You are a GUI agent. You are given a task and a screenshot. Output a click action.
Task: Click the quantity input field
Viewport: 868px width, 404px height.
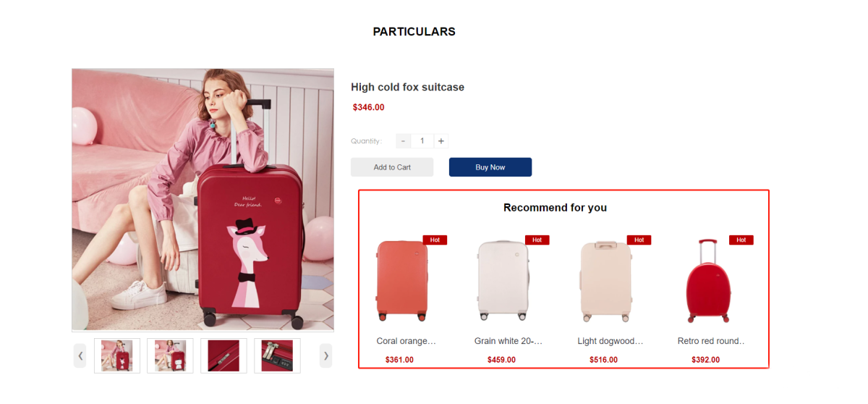[422, 141]
